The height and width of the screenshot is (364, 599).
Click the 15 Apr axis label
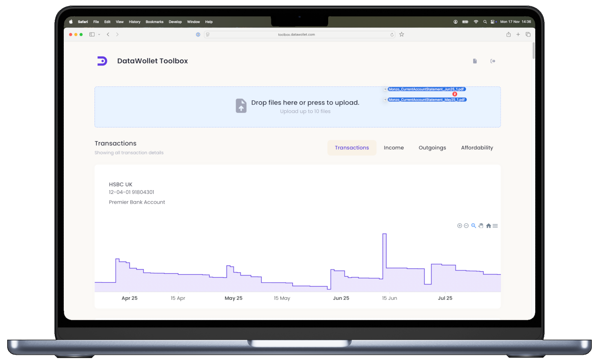178,298
